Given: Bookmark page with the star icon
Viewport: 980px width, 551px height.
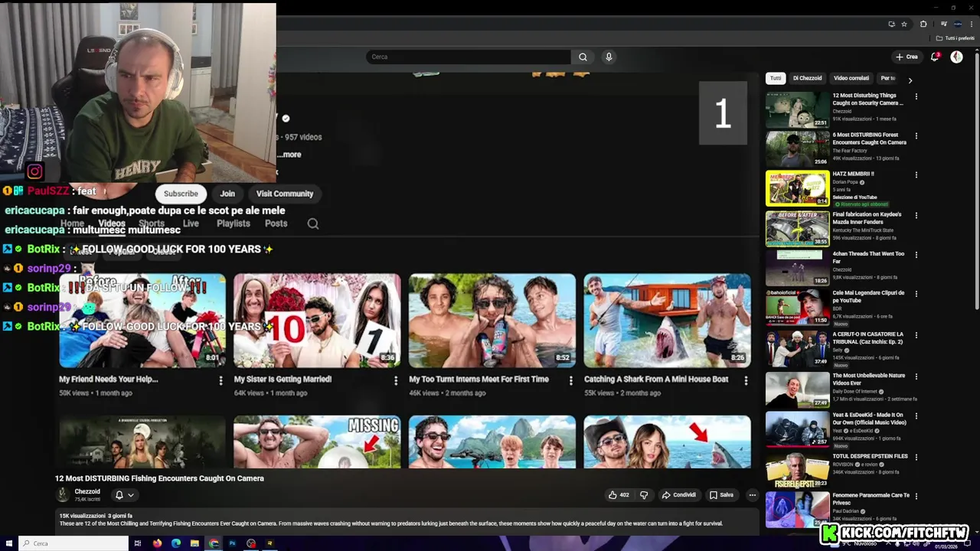Looking at the screenshot, I should click(x=904, y=24).
